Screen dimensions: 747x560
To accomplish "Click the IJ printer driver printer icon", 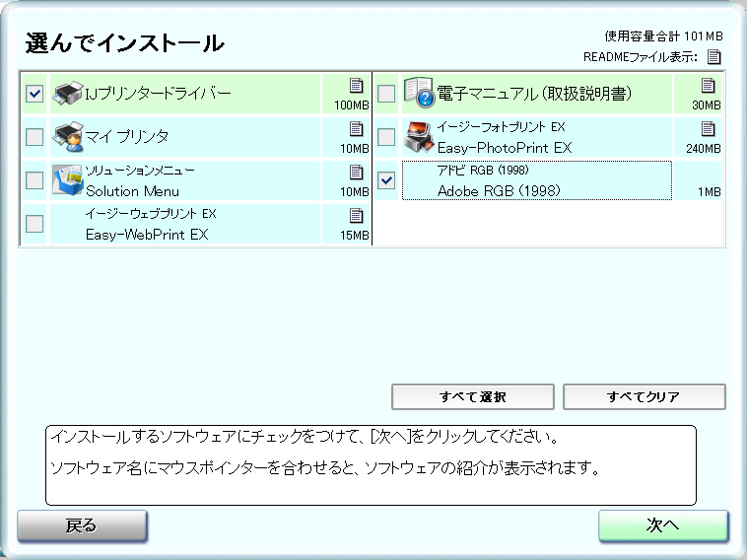I will click(x=66, y=94).
